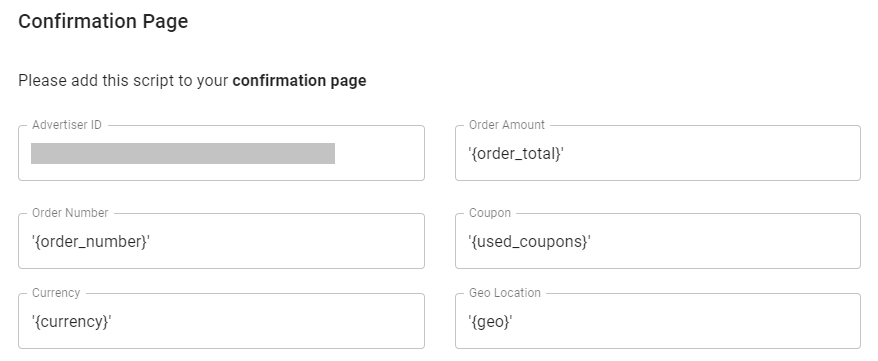Select the Order Number input box
The height and width of the screenshot is (361, 878).
(221, 241)
